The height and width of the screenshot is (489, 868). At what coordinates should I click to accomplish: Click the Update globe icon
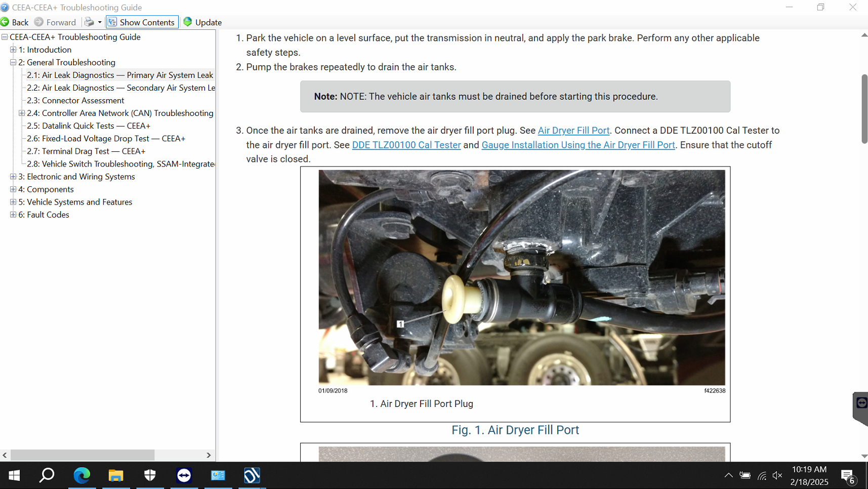pos(188,22)
